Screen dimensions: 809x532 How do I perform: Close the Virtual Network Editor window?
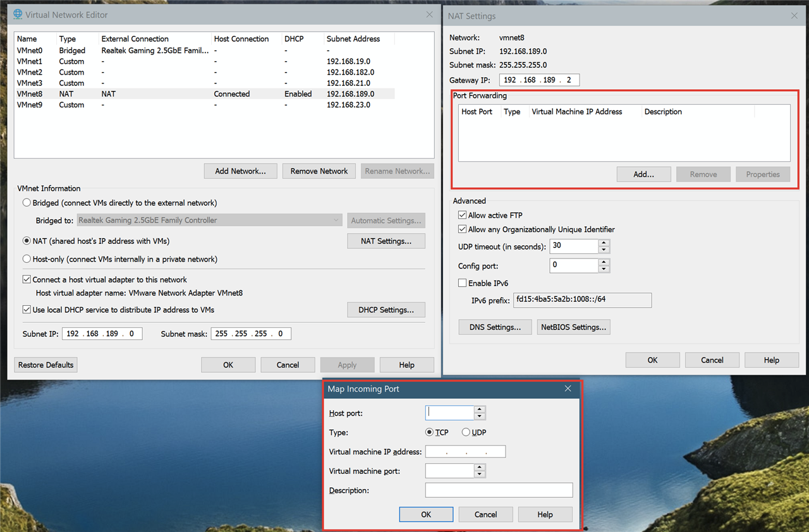(430, 14)
